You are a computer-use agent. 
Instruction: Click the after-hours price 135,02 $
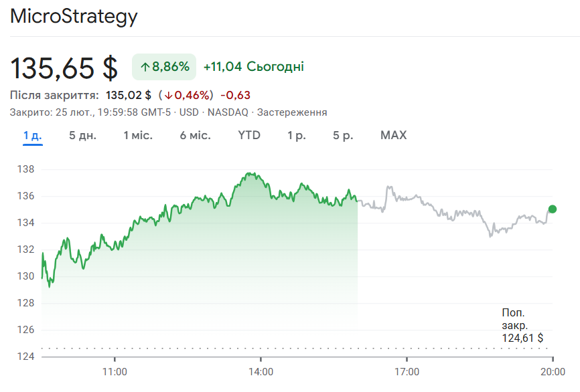point(129,95)
